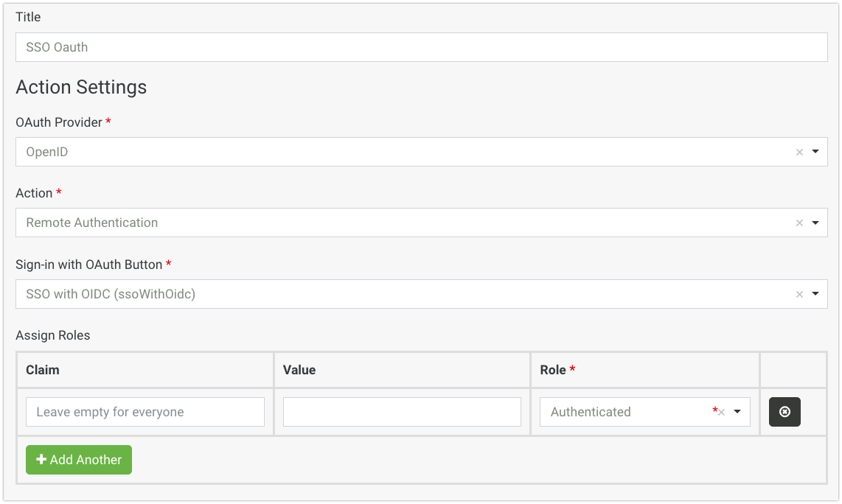
Task: Click the Role column header
Action: tap(553, 370)
